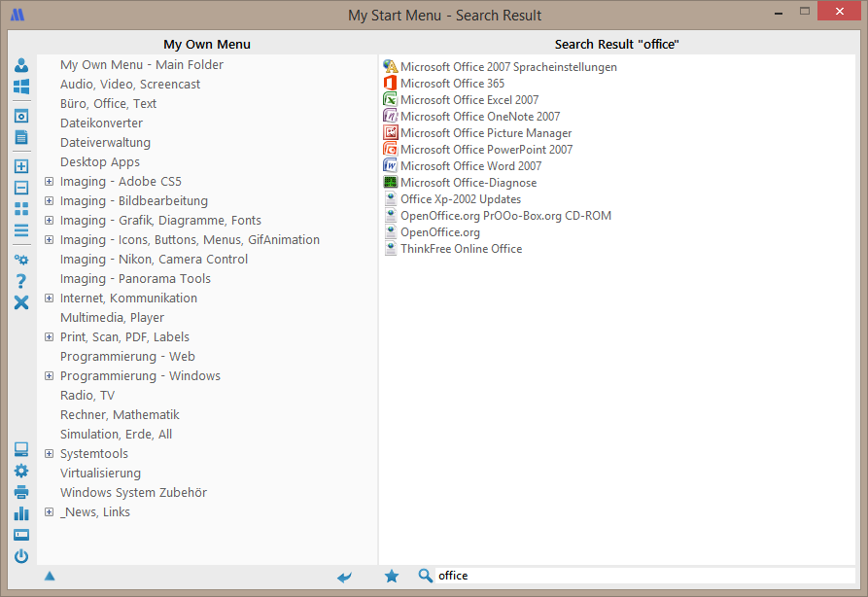The image size is (868, 597).
Task: Click the printer icon in sidebar
Action: coord(21,492)
